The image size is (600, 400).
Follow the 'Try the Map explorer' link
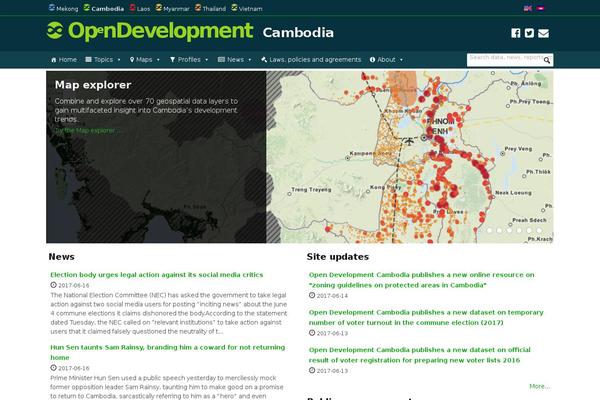click(x=88, y=130)
